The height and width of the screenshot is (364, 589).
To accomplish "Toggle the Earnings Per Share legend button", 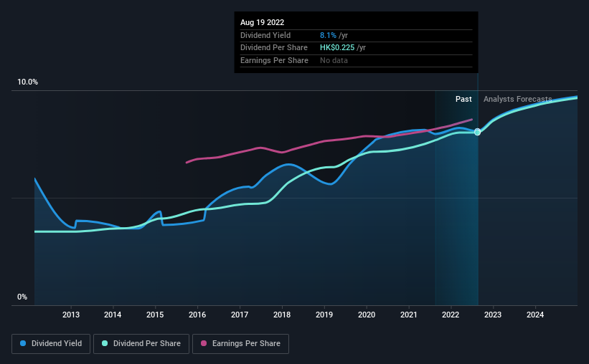I will pos(240,344).
